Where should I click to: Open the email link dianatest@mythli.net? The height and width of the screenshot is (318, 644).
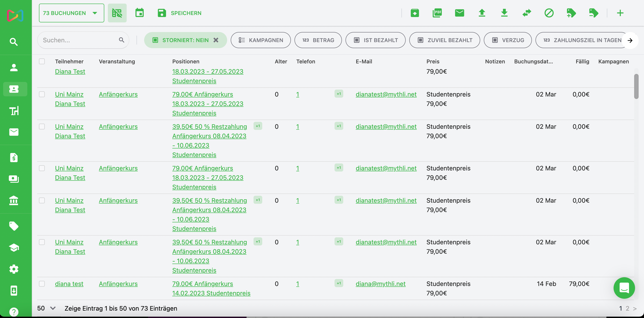point(386,94)
